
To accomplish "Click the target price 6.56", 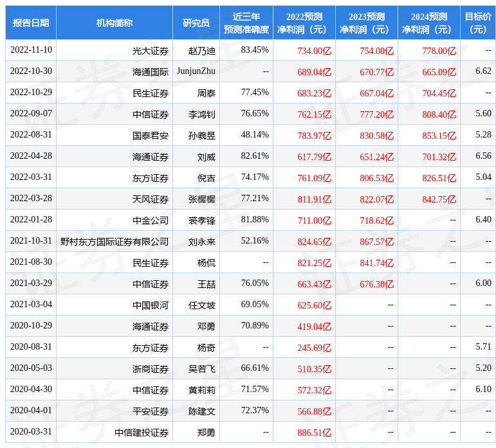I will click(x=483, y=156).
